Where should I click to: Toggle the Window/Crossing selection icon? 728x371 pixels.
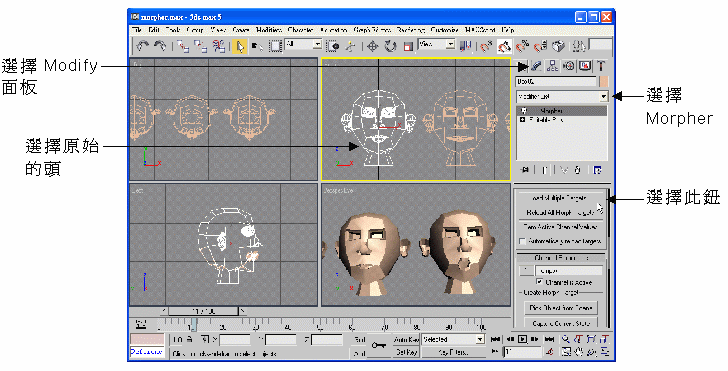tap(333, 46)
